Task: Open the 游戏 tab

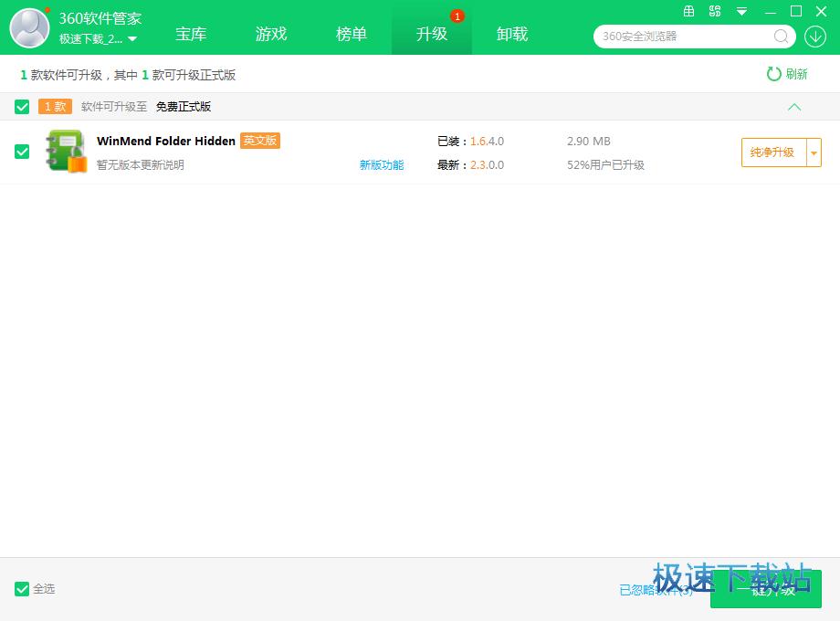Action: [271, 34]
